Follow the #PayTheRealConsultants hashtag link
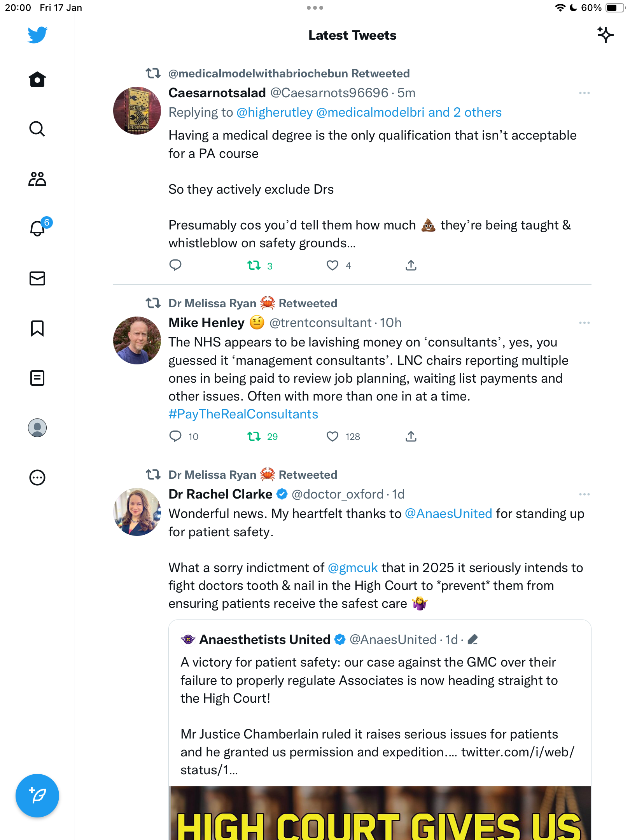630x840 pixels. [x=243, y=414]
